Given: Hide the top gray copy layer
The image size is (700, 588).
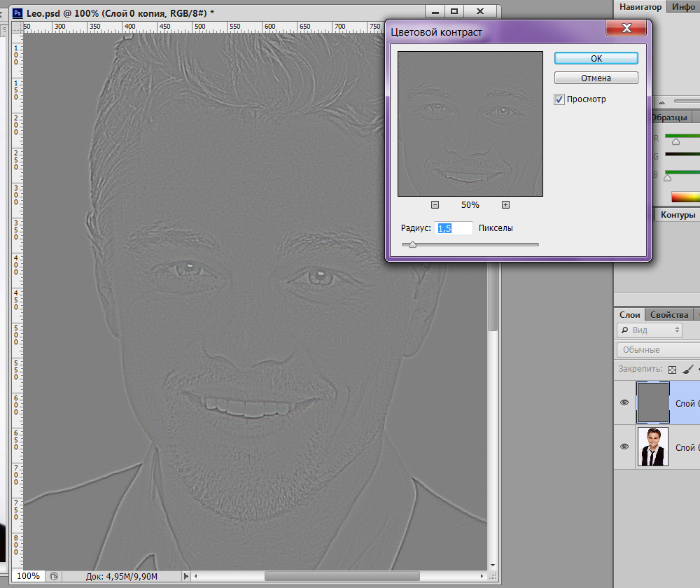Looking at the screenshot, I should point(624,403).
